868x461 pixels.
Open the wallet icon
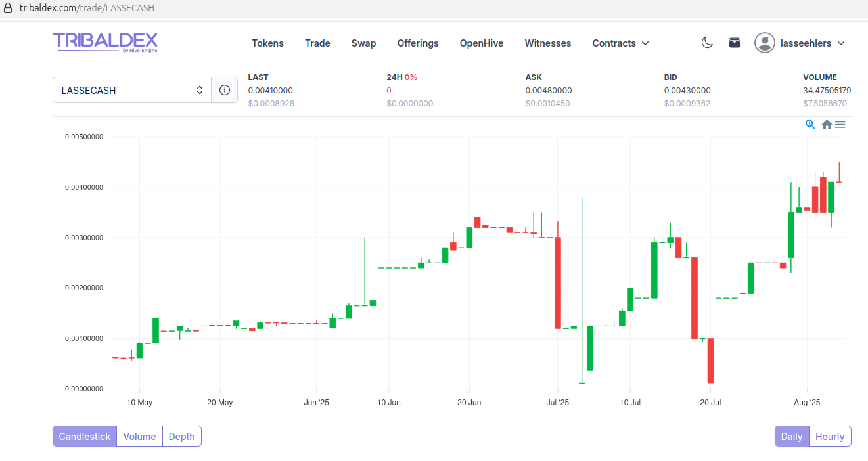pos(735,43)
